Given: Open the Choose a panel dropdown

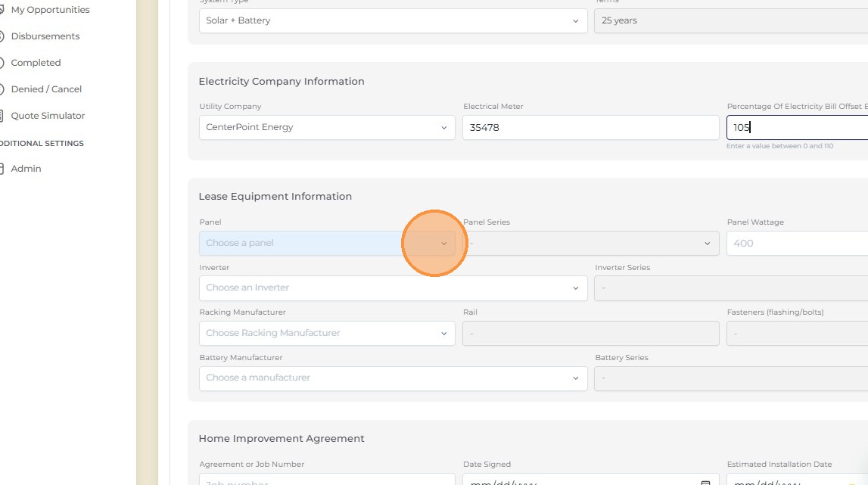Looking at the screenshot, I should (x=327, y=243).
